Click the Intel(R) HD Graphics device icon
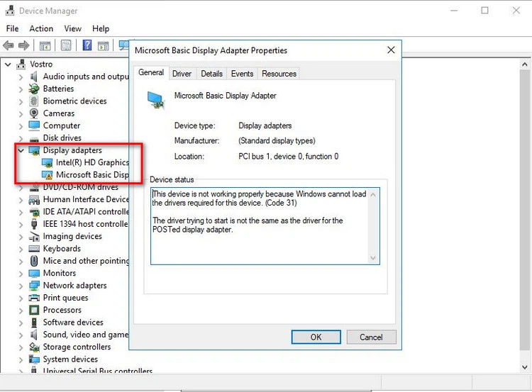This screenshot has width=532, height=392. click(x=47, y=163)
